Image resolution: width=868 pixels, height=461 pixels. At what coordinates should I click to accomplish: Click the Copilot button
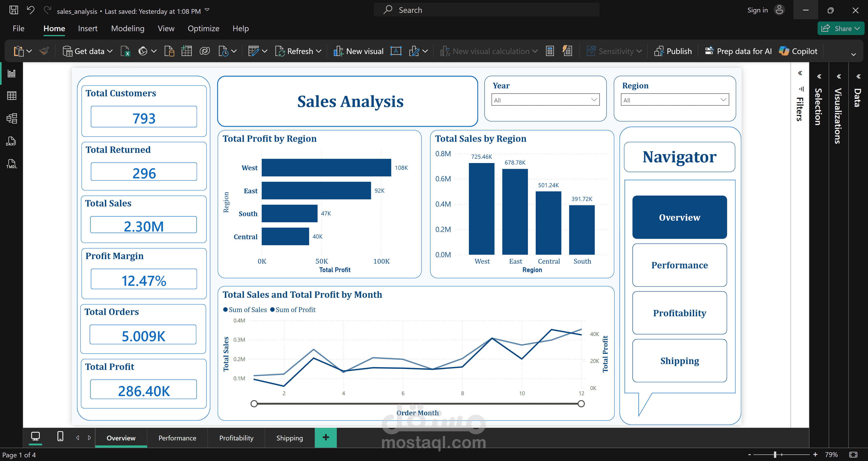pyautogui.click(x=798, y=51)
